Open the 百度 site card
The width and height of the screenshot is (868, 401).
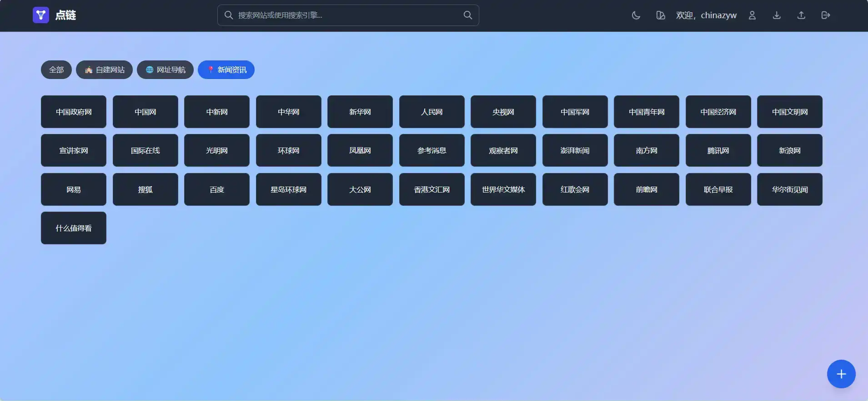click(217, 189)
